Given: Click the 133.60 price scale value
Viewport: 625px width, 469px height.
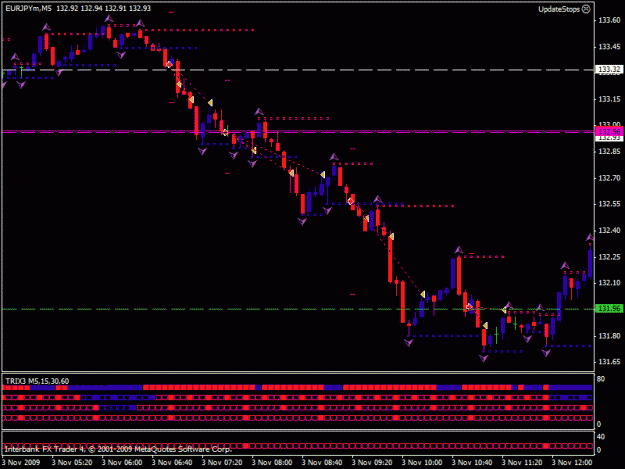Looking at the screenshot, I should [609, 20].
